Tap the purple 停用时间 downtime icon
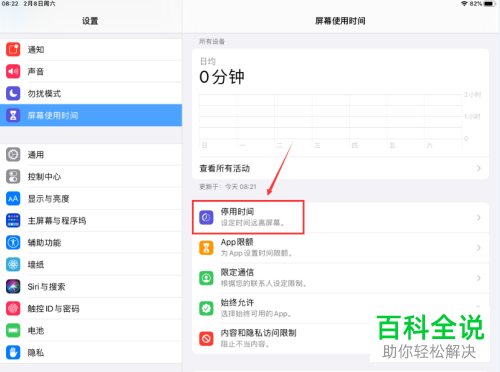The image size is (500, 372). [206, 217]
